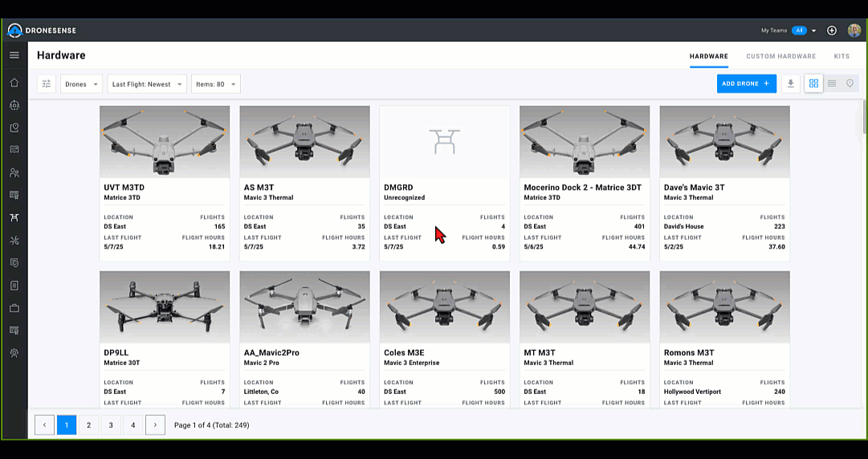Click Littleton, Co location text
The image size is (868, 459).
coord(261,392)
